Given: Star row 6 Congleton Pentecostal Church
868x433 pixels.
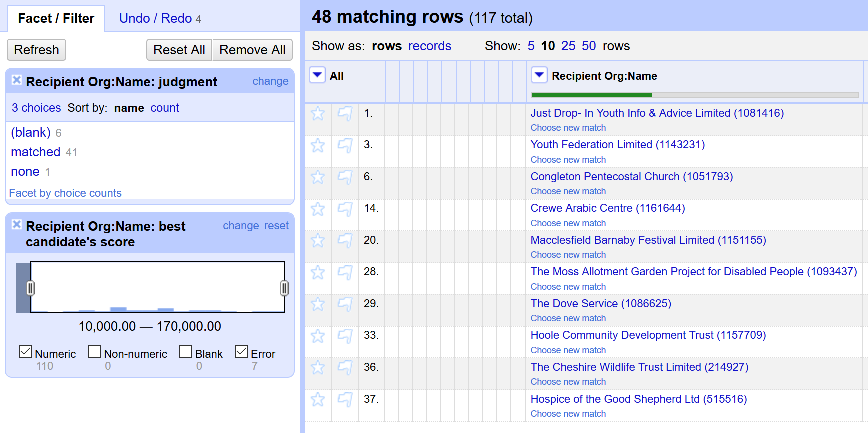Looking at the screenshot, I should pos(318,177).
